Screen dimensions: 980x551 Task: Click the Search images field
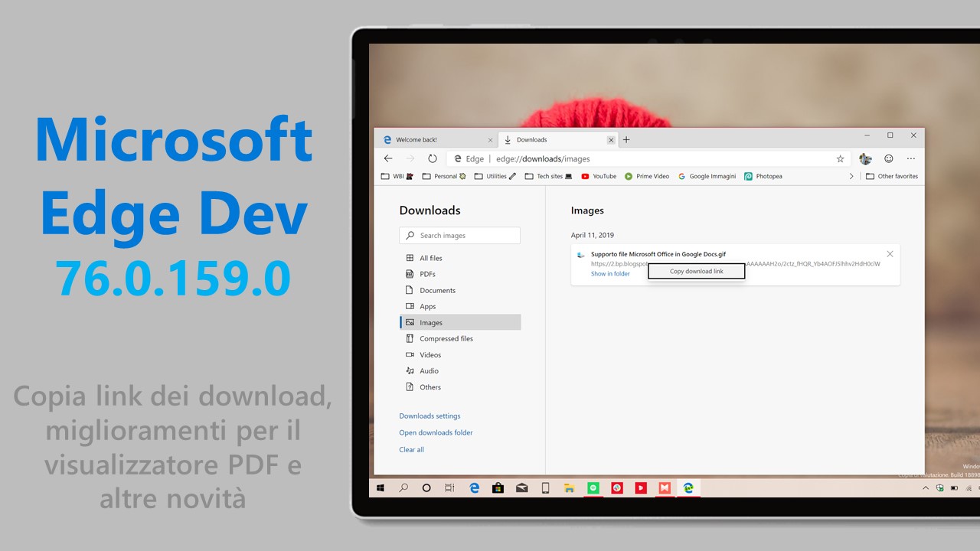pos(459,235)
